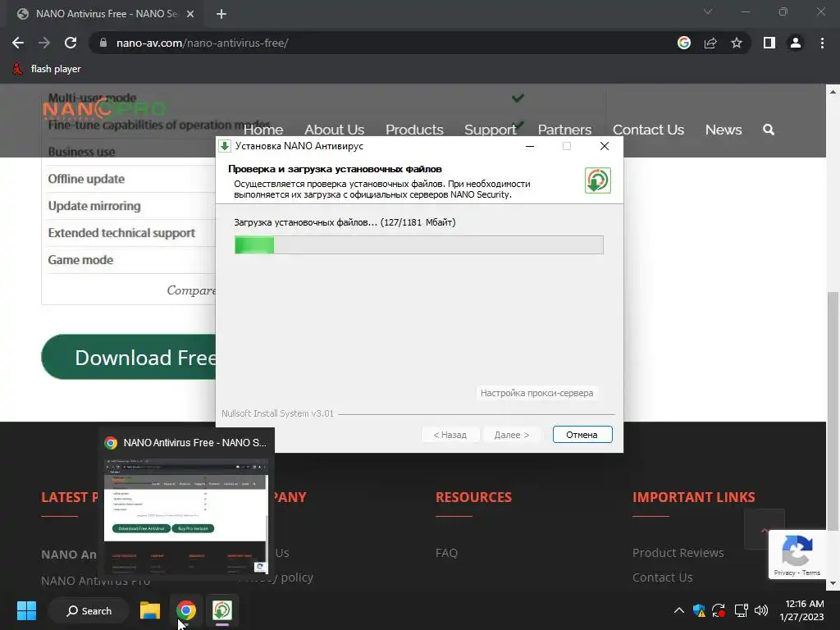Open the clock and date panel
The image size is (840, 630).
pyautogui.click(x=801, y=610)
